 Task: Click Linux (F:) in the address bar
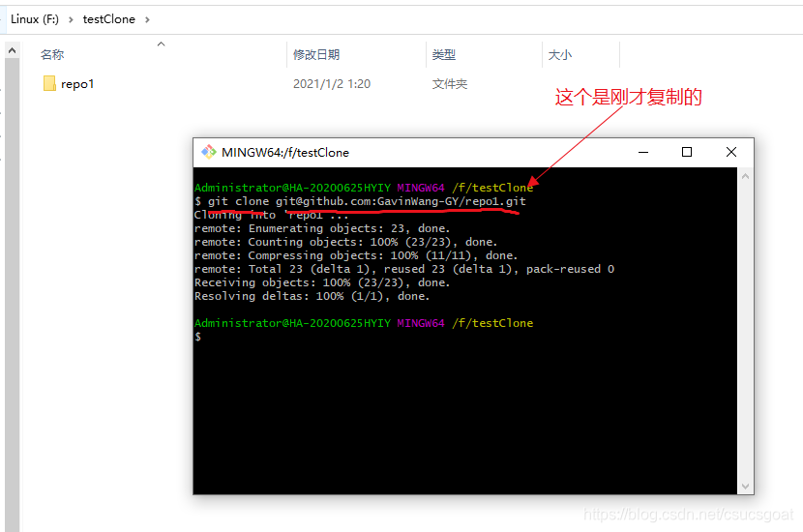tap(35, 19)
